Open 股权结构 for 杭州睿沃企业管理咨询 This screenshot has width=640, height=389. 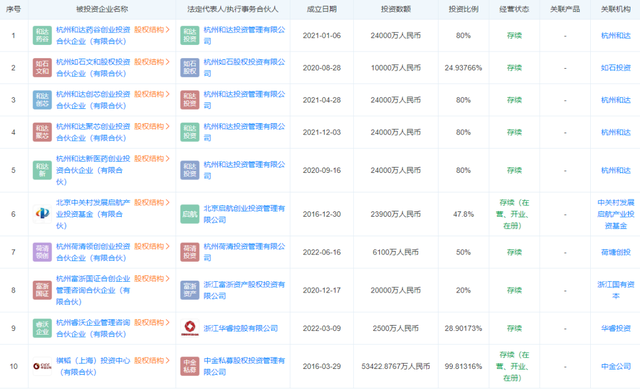point(152,322)
